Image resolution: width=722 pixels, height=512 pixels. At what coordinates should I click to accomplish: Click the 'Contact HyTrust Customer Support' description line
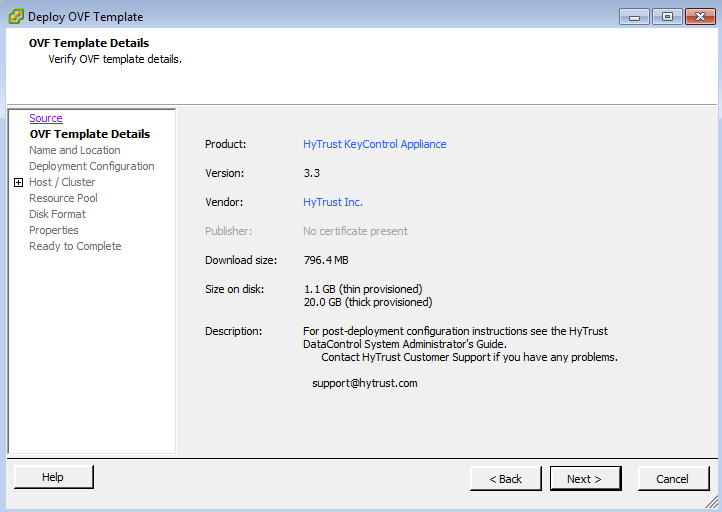pyautogui.click(x=469, y=357)
